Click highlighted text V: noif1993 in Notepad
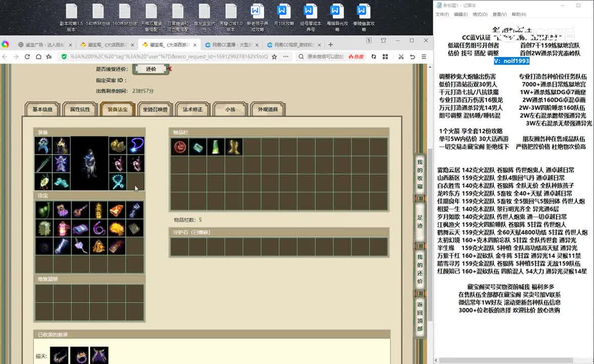 pos(512,61)
